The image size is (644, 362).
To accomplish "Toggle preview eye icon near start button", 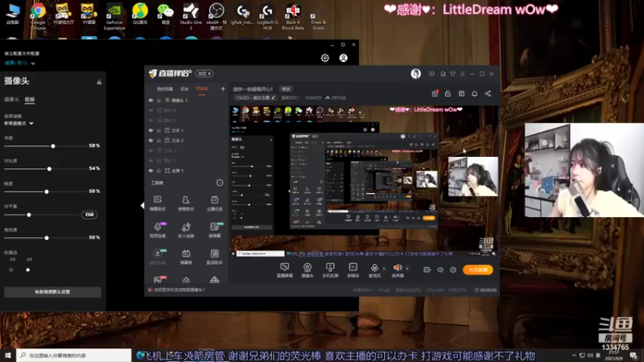I will point(440,269).
